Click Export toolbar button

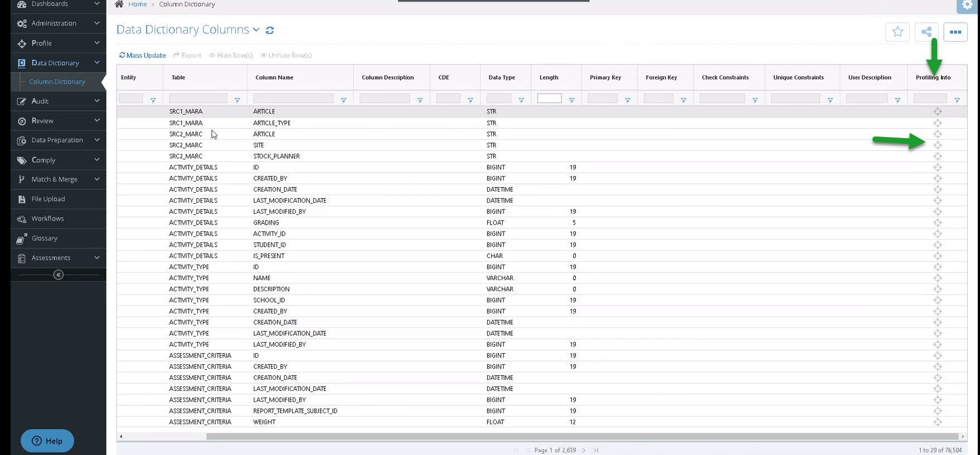187,55
